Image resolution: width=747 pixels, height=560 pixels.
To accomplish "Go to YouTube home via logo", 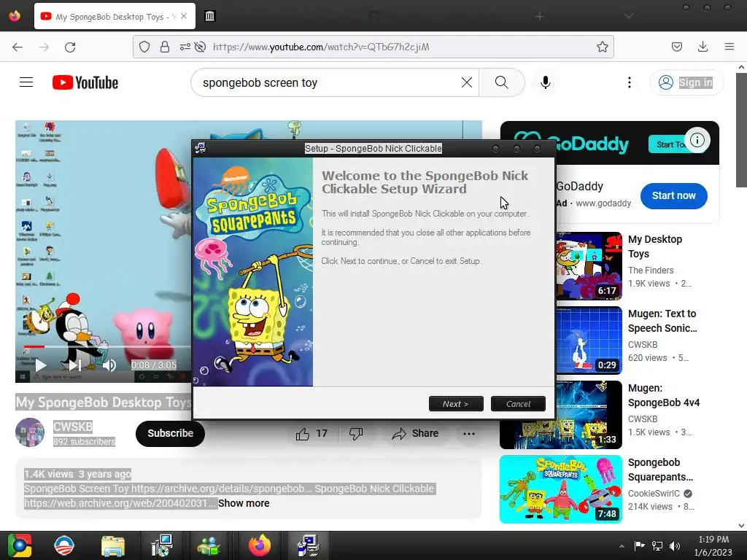I will [85, 82].
